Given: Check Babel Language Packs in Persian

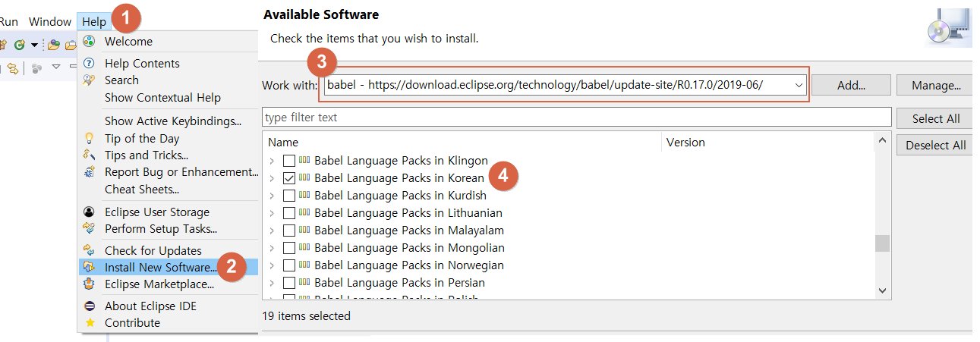Looking at the screenshot, I should [289, 283].
